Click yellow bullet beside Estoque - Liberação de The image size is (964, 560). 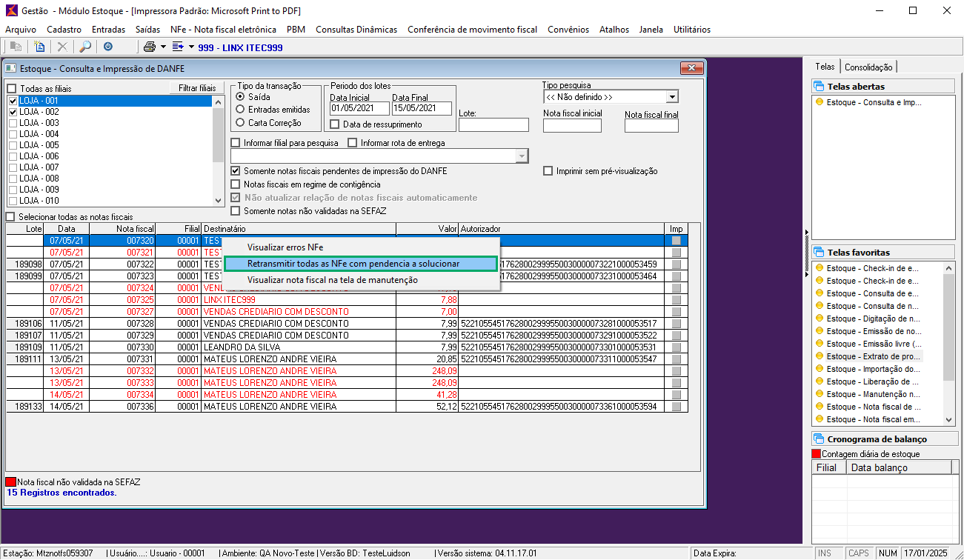[x=820, y=381]
